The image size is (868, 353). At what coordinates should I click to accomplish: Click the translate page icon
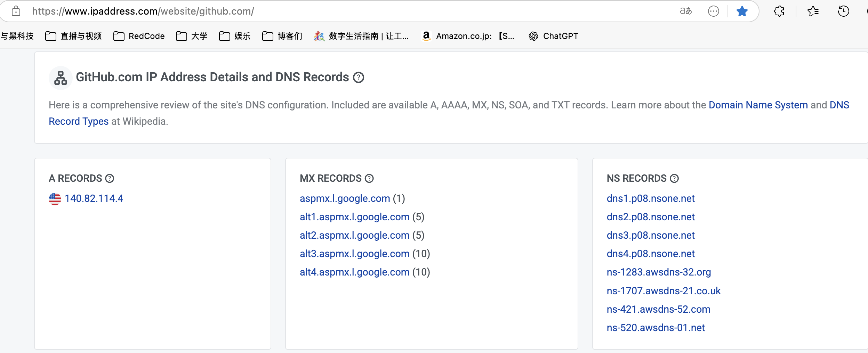pos(685,11)
